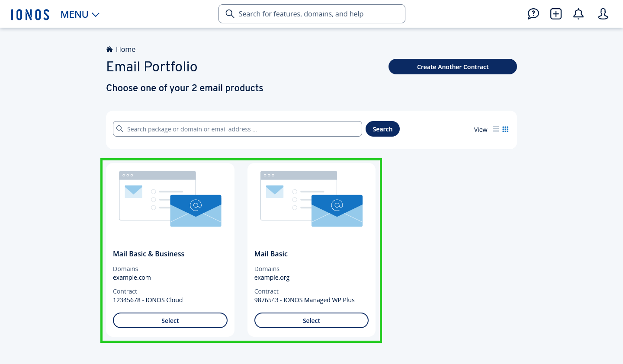Click the Email Portfolio heading area
Viewport: 623px width, 364px height.
click(151, 67)
